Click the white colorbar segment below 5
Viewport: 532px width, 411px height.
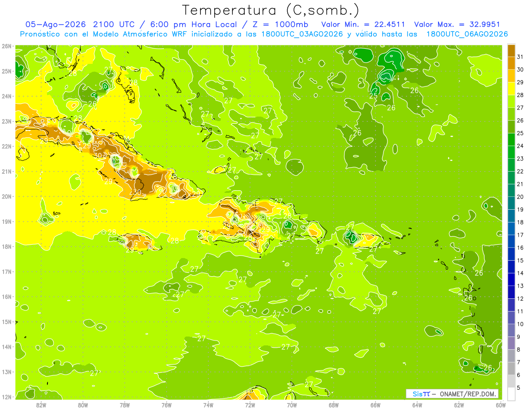pyautogui.click(x=511, y=394)
